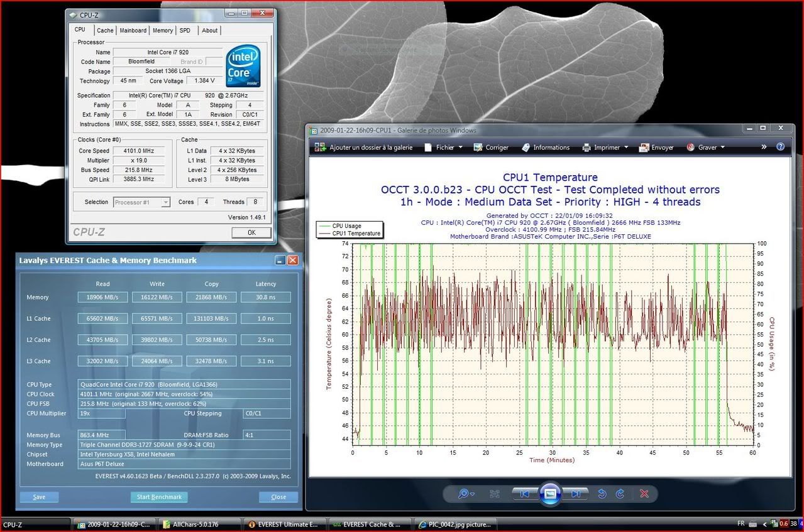Switch to the SPD tab in CPU-Z
Screen dimensions: 804x532
click(185, 30)
